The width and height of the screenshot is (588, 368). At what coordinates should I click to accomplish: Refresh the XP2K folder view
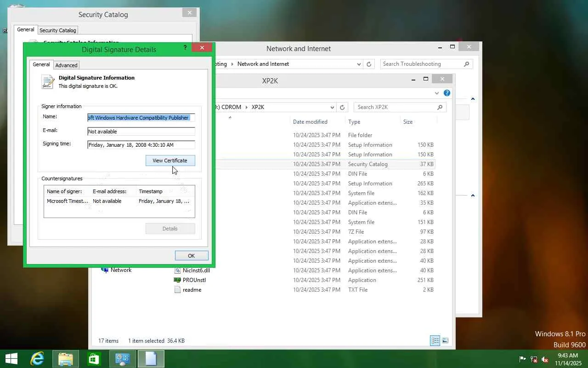[342, 107]
